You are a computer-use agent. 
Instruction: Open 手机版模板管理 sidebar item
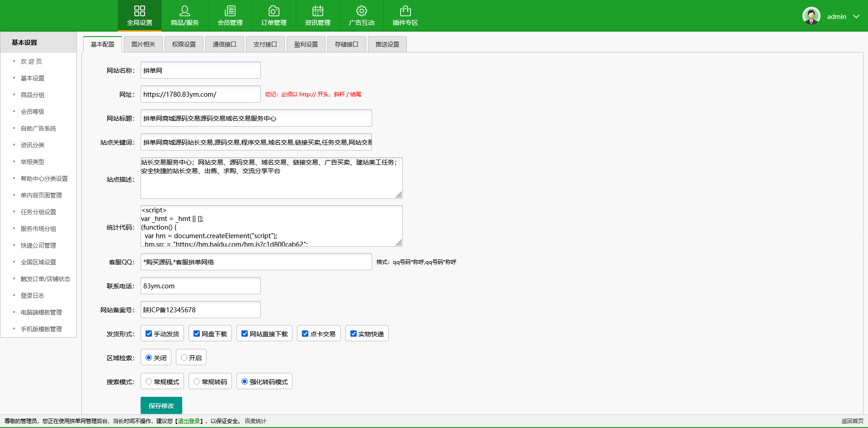tap(41, 329)
